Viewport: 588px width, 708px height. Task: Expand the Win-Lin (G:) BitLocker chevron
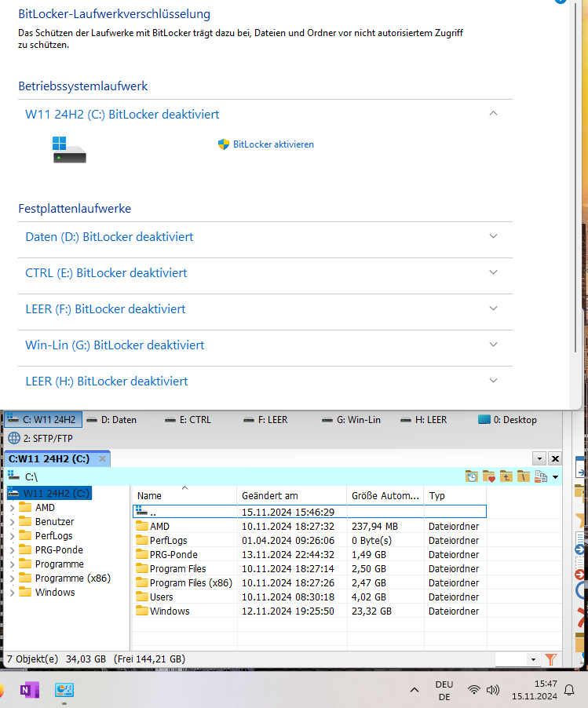[x=493, y=345]
